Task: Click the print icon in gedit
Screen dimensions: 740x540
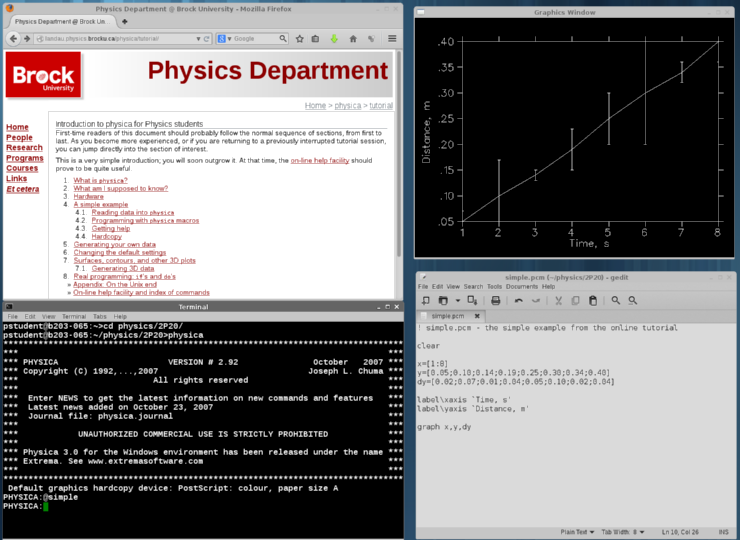Action: coord(496,300)
